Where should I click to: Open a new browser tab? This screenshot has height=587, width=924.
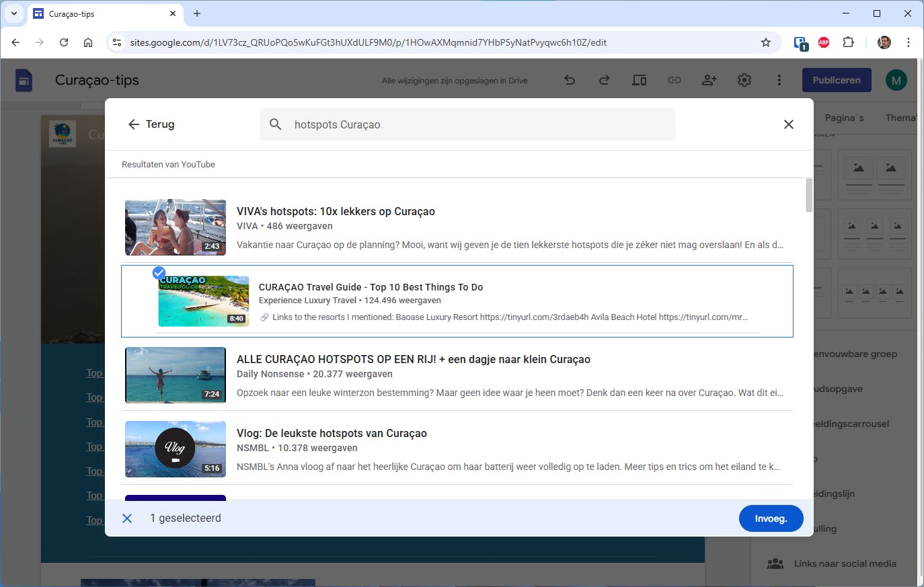coord(197,13)
